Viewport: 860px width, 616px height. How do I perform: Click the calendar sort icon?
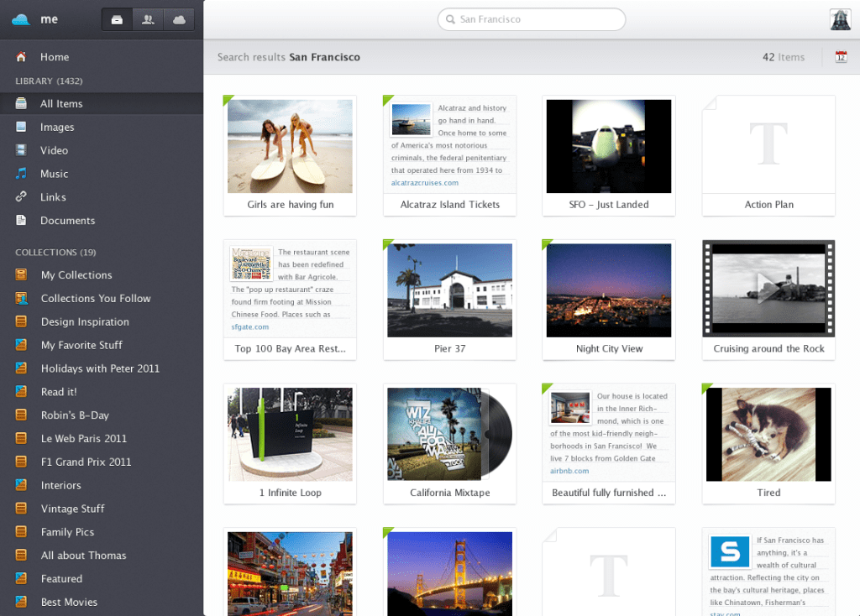(841, 57)
